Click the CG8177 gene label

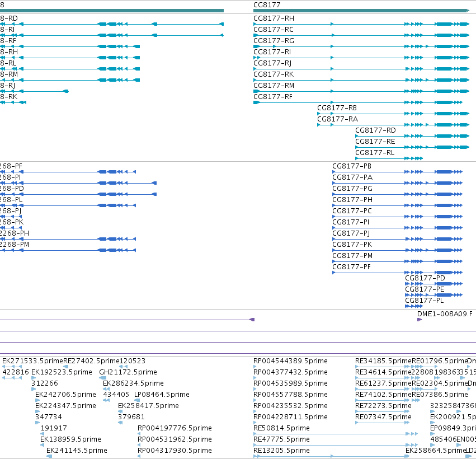(x=267, y=5)
